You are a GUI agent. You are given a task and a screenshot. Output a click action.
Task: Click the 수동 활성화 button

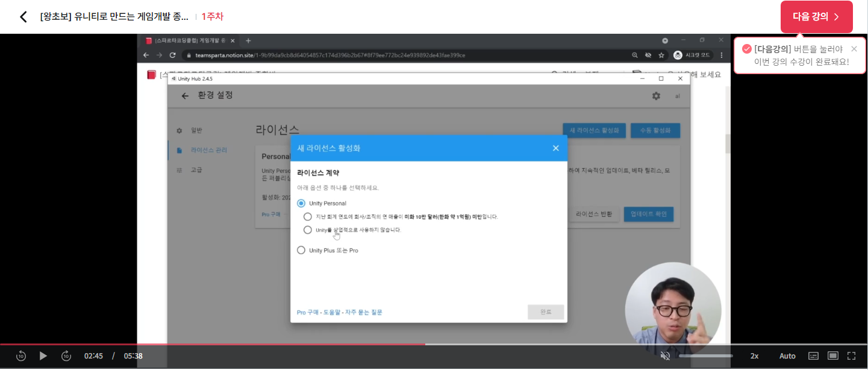pos(655,130)
